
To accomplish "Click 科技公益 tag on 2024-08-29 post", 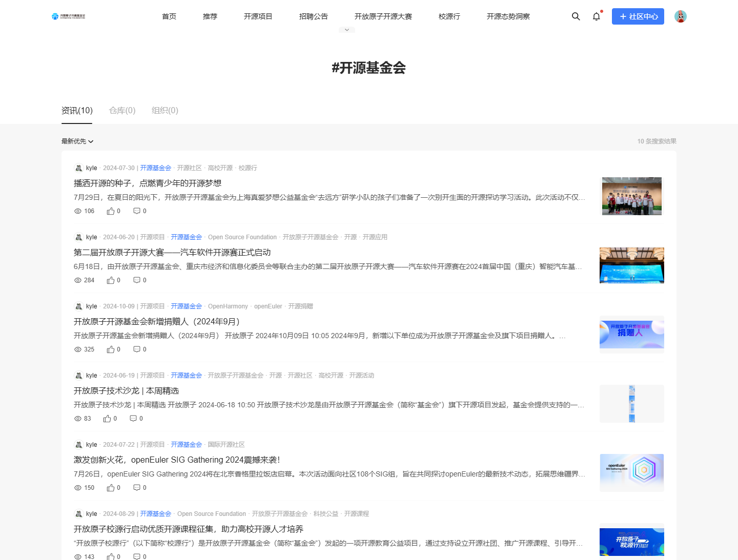I will tap(326, 514).
